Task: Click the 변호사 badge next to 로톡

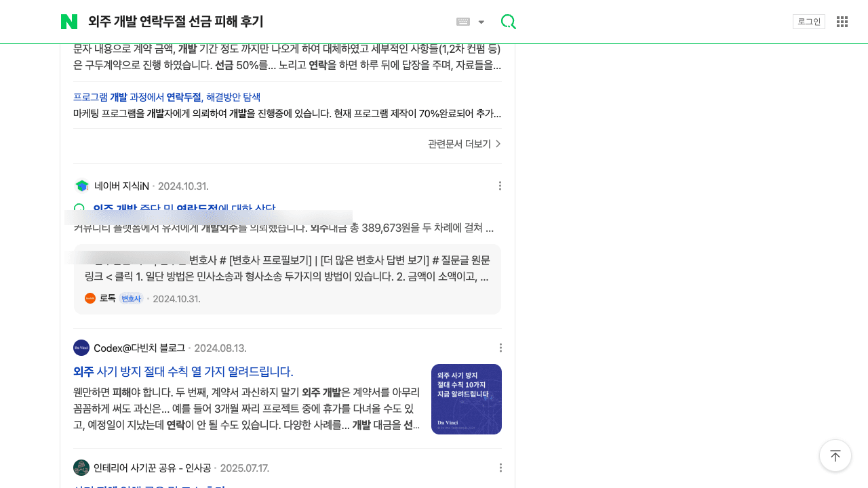Action: tap(131, 298)
